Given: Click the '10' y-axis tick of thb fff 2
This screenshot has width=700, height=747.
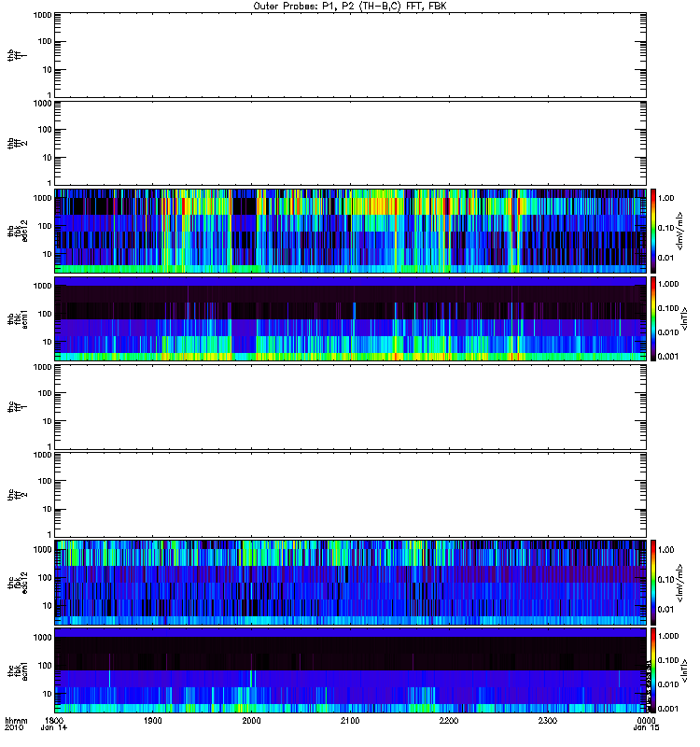Looking at the screenshot, I should (x=48, y=158).
